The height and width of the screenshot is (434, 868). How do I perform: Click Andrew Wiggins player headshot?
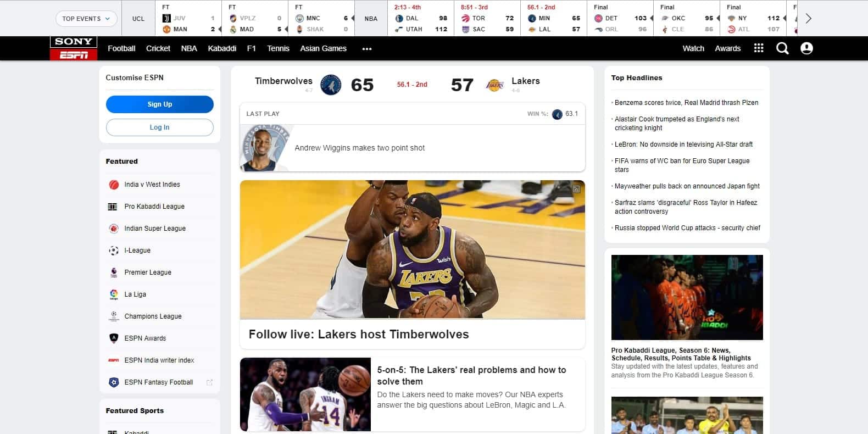tap(265, 148)
